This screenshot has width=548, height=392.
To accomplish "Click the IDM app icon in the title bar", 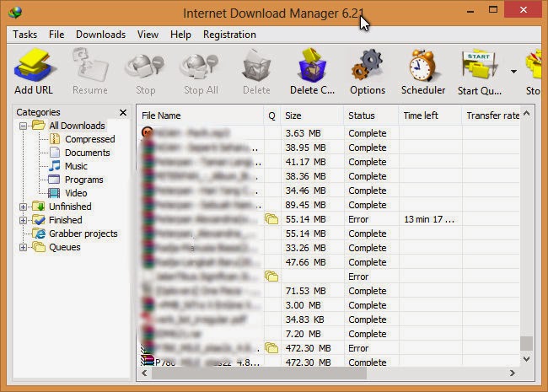I will (x=15, y=13).
